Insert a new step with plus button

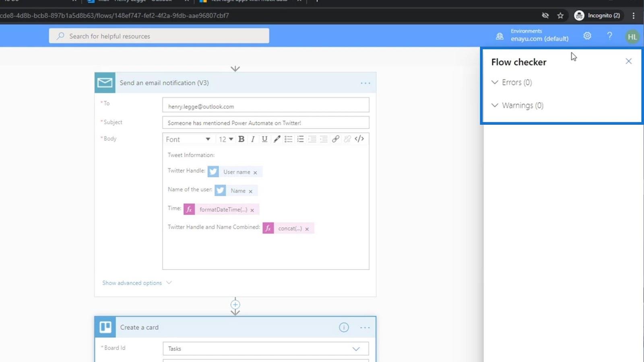coord(235,304)
